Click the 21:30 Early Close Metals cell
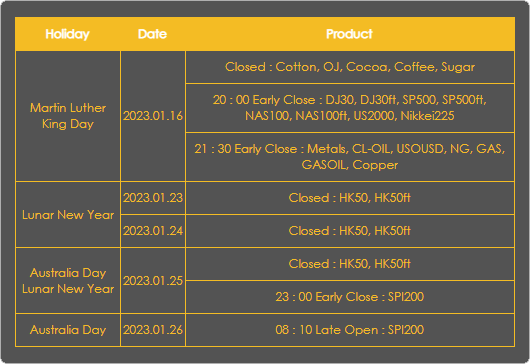This screenshot has height=364, width=530. click(350, 157)
